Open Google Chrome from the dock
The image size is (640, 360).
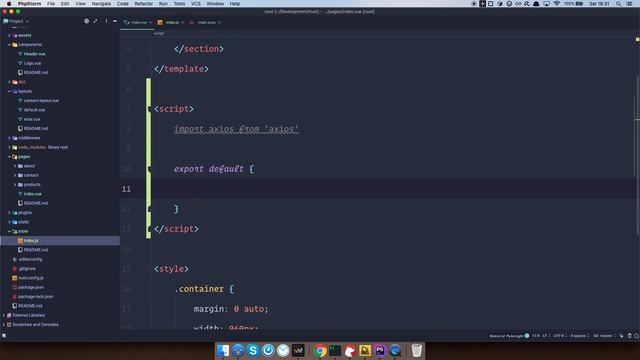[x=320, y=351]
